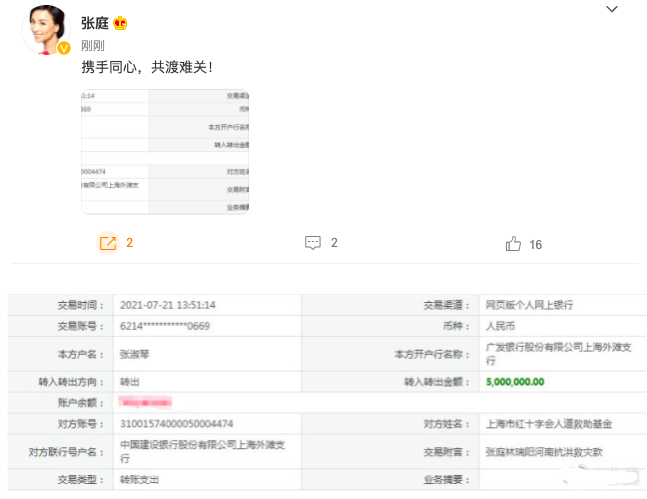
Task: Click the comment speech bubble icon
Action: point(313,243)
